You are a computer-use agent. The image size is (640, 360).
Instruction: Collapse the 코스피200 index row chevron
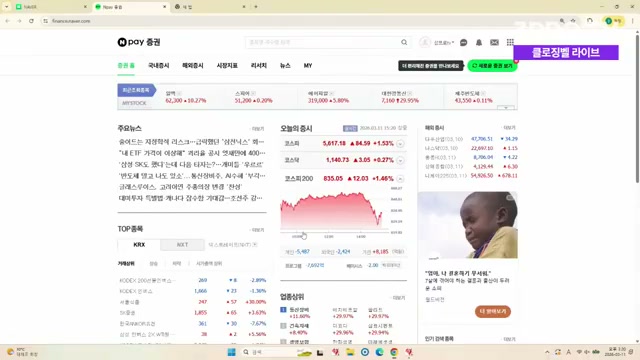400,179
